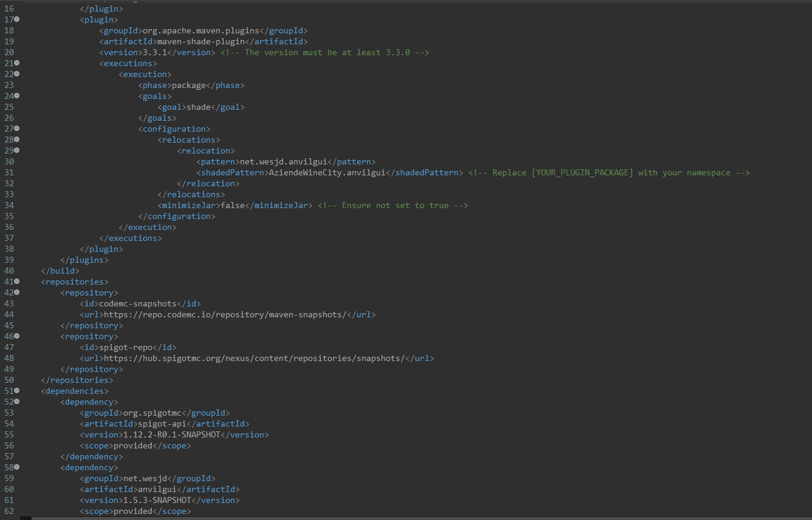The width and height of the screenshot is (812, 520).
Task: Place cursor in the shade goal text
Action: [x=197, y=107]
